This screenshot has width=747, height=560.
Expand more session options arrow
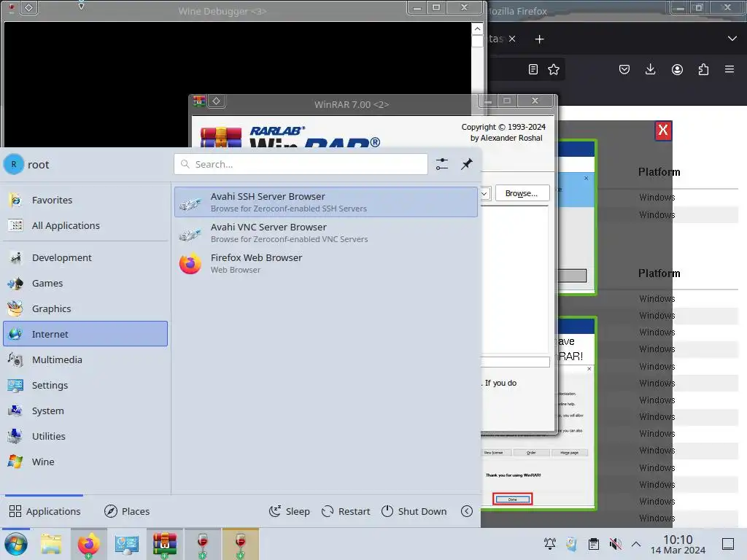coord(467,511)
